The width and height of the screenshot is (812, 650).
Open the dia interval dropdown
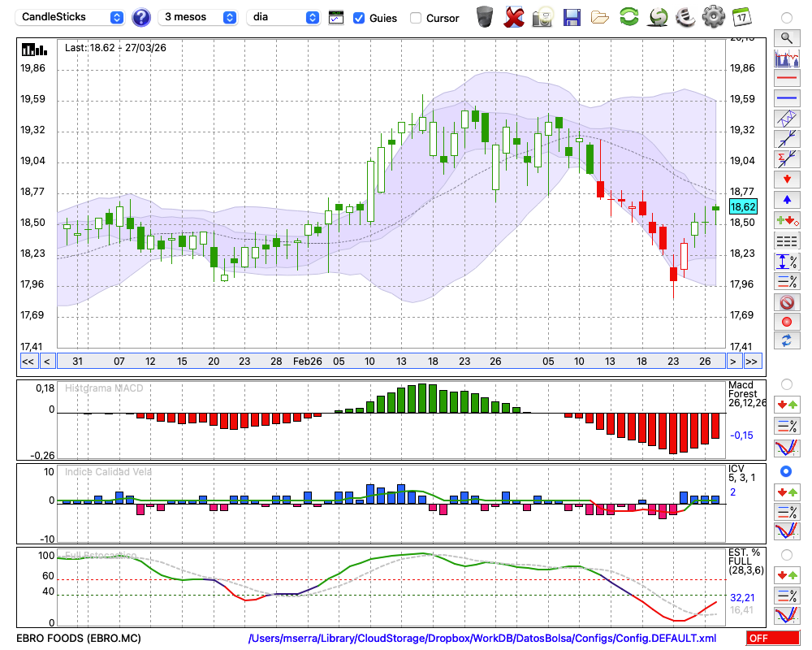pyautogui.click(x=283, y=17)
